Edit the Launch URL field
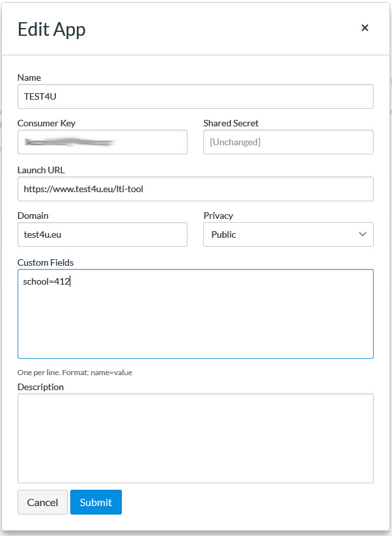The height and width of the screenshot is (536, 392). (195, 189)
